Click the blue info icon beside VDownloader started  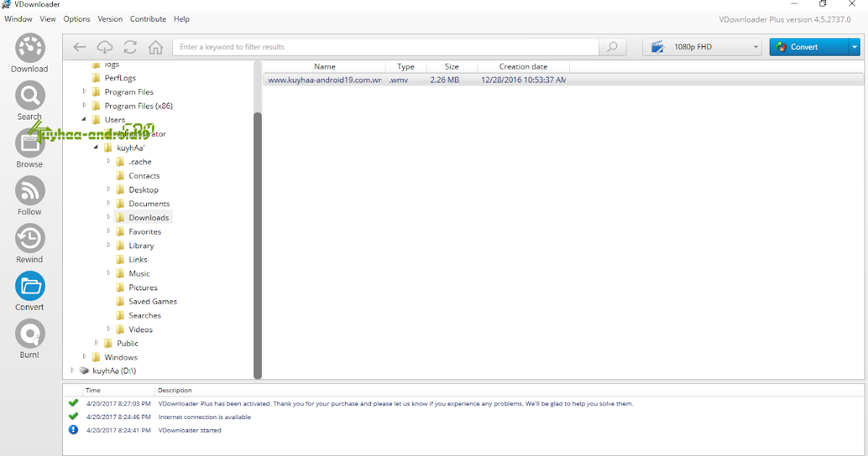pyautogui.click(x=73, y=430)
